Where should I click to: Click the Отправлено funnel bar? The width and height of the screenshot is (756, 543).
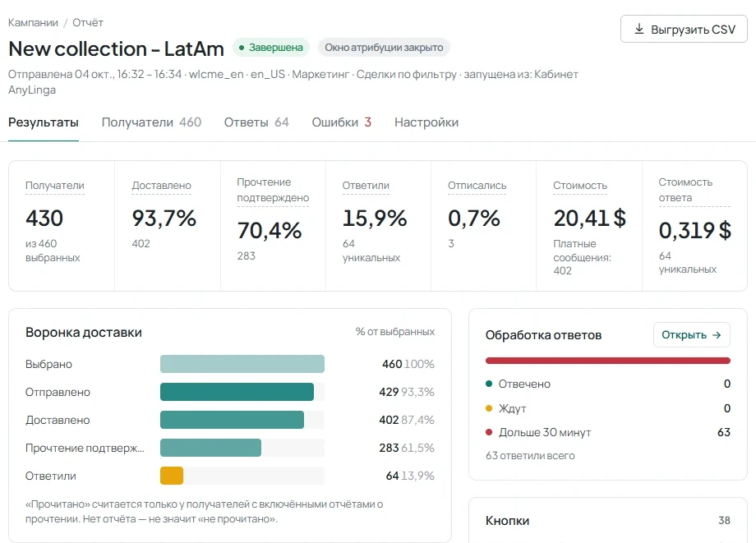pyautogui.click(x=237, y=392)
